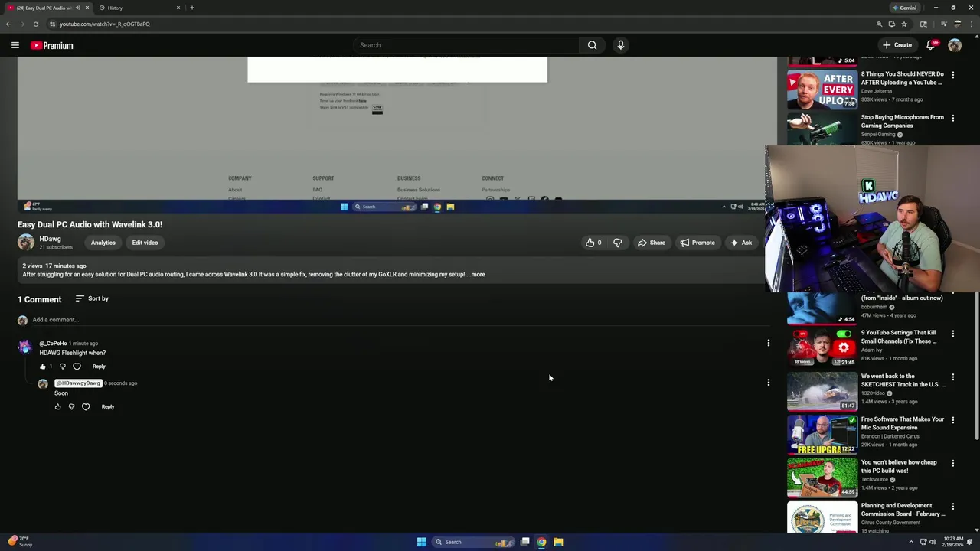Screen dimensions: 980x551
Task: Click the Promote button
Action: (x=697, y=243)
